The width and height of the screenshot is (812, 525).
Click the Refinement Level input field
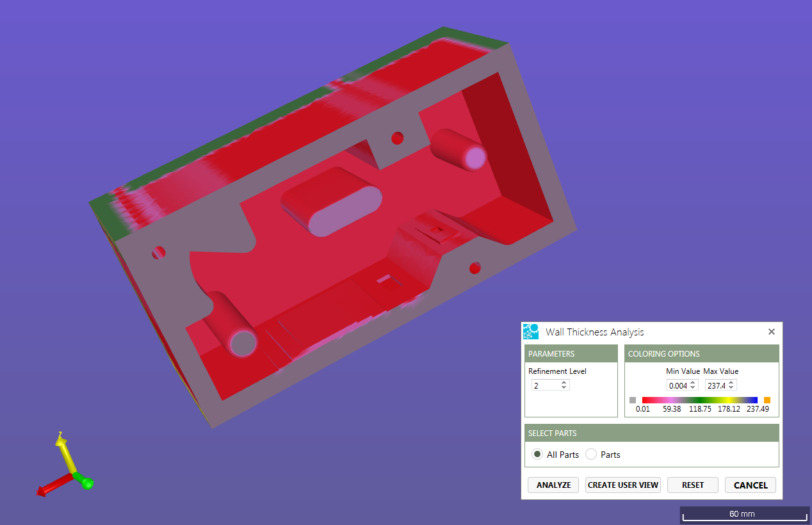tap(544, 385)
